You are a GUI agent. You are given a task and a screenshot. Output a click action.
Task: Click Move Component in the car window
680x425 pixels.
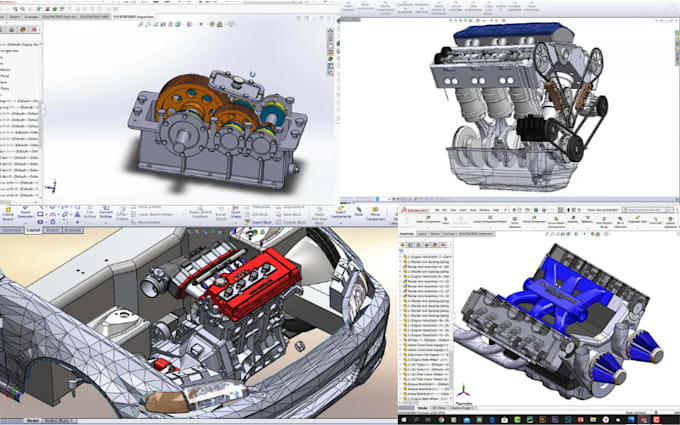coord(376,213)
